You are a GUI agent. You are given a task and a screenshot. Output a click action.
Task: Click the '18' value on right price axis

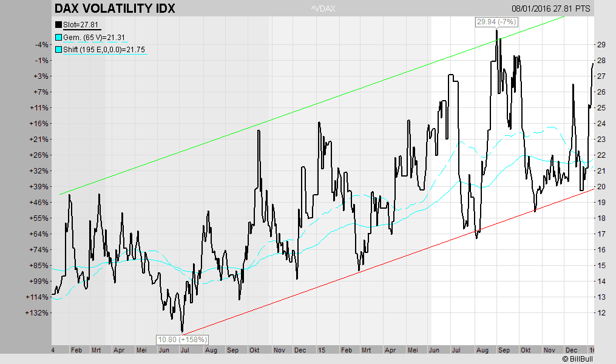(x=601, y=218)
